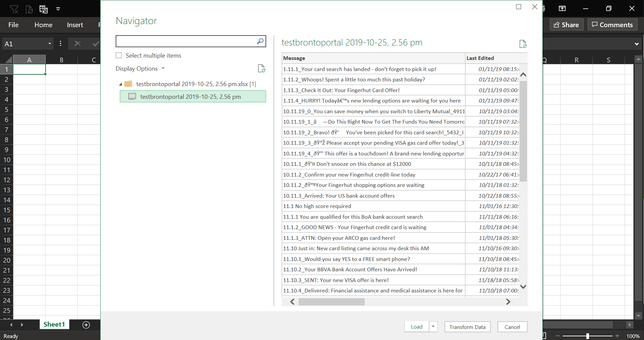Maximize the Navigator dialog
Image resolution: width=644 pixels, height=340 pixels.
click(x=519, y=7)
